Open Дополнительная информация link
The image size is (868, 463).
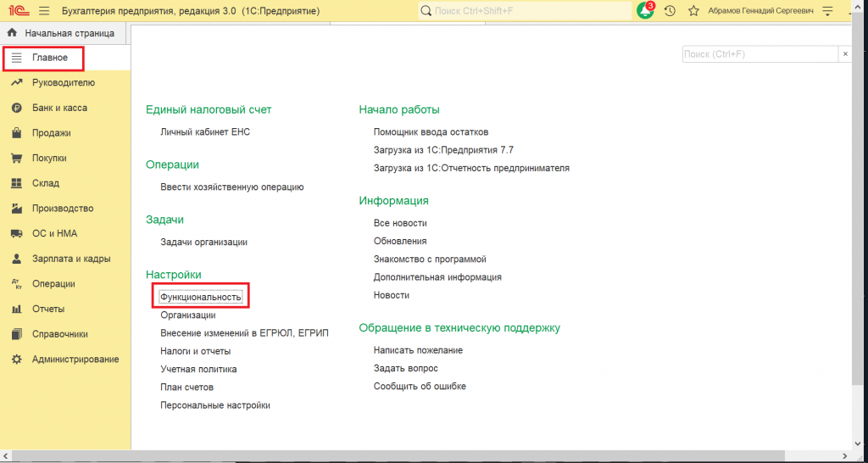[x=438, y=277]
